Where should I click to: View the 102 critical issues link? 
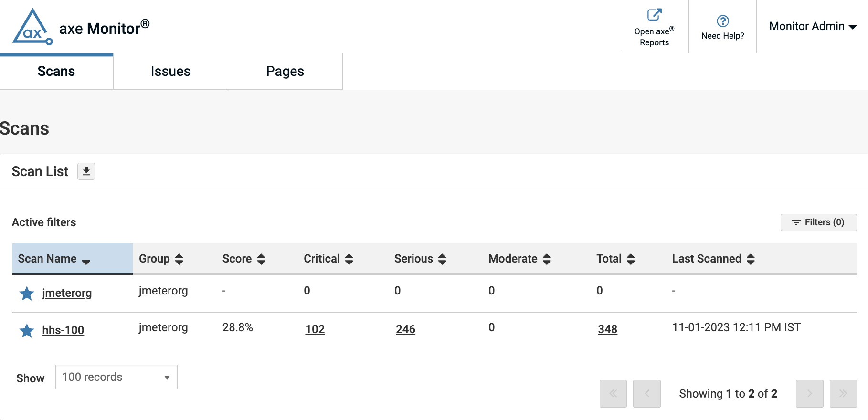pyautogui.click(x=315, y=329)
